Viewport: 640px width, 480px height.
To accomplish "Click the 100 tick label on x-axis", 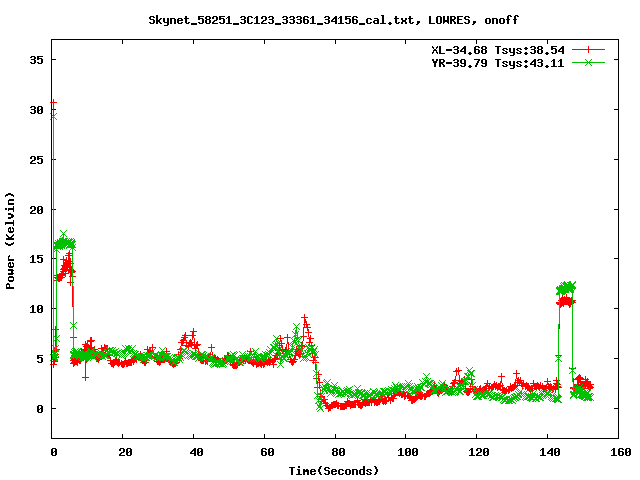I will click(407, 452).
